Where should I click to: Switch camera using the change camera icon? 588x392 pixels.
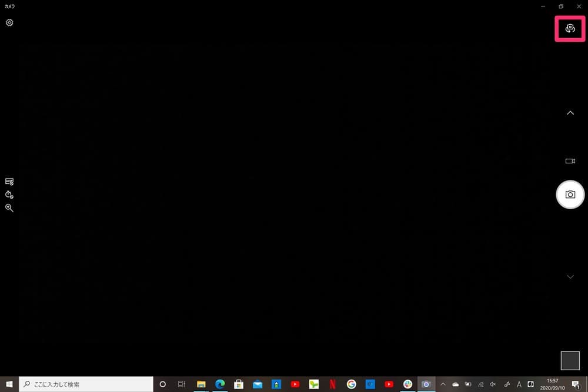[569, 29]
